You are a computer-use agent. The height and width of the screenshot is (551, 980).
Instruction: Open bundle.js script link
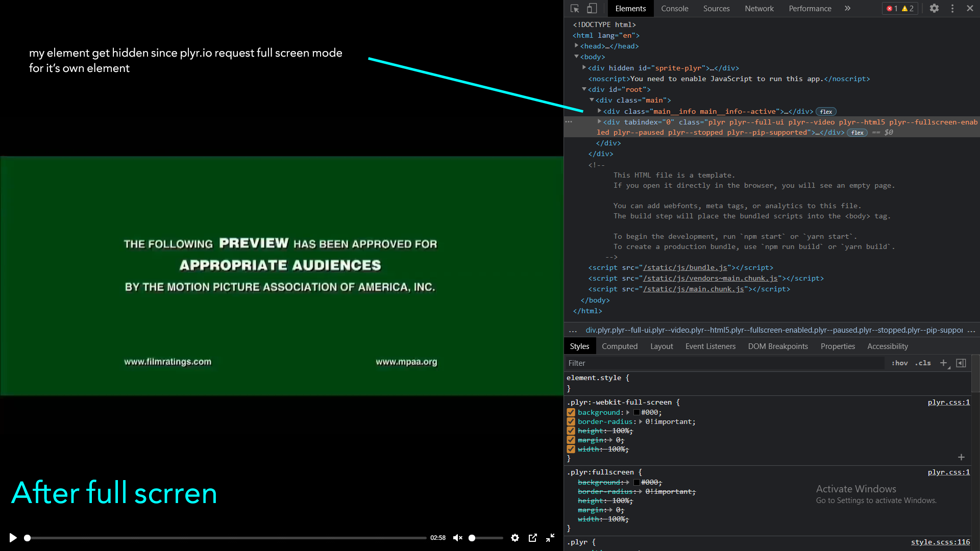tap(685, 268)
